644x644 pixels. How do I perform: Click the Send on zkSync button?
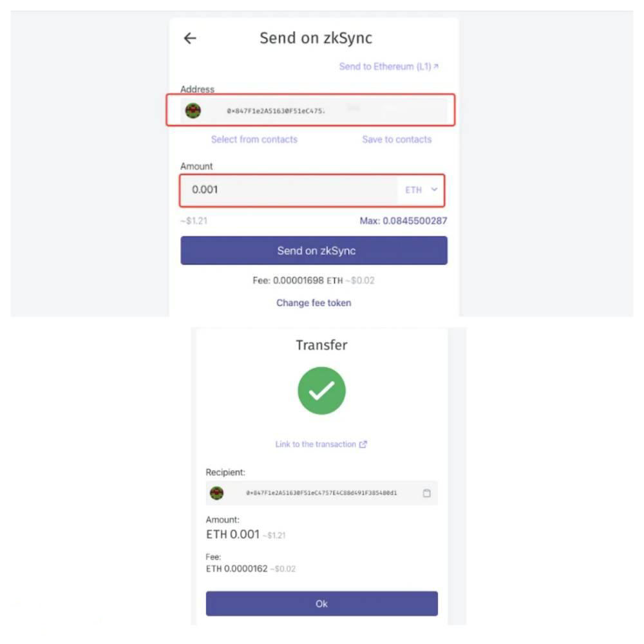tap(314, 251)
